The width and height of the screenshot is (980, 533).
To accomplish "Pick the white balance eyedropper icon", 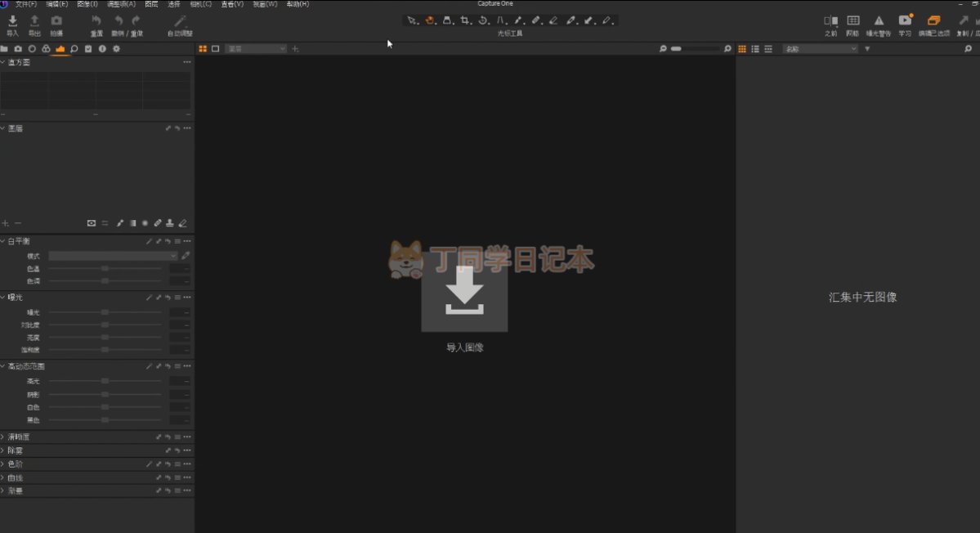I will (186, 256).
